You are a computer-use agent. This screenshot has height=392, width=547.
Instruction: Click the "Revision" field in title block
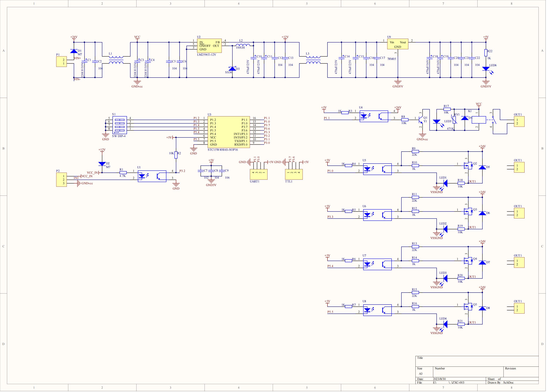tap(511, 368)
